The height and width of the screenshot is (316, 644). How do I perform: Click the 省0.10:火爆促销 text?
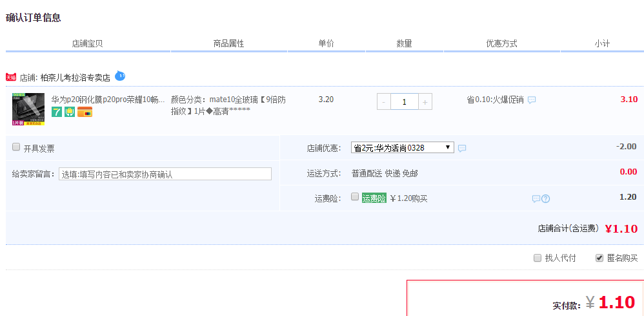click(496, 100)
